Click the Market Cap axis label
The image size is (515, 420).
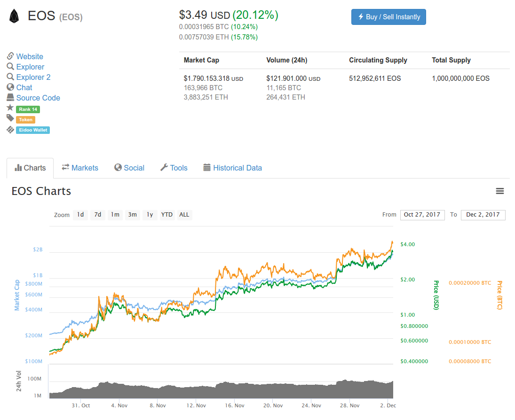tap(17, 295)
